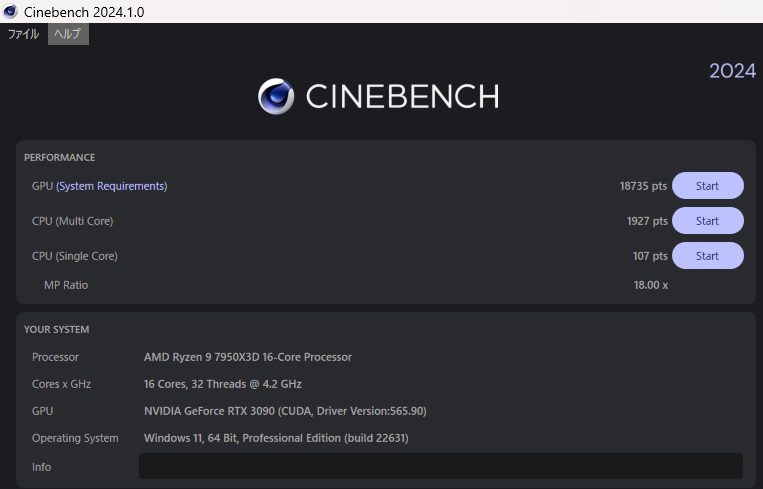Click the Operating System label
Screen dimensions: 763x489
coord(75,438)
